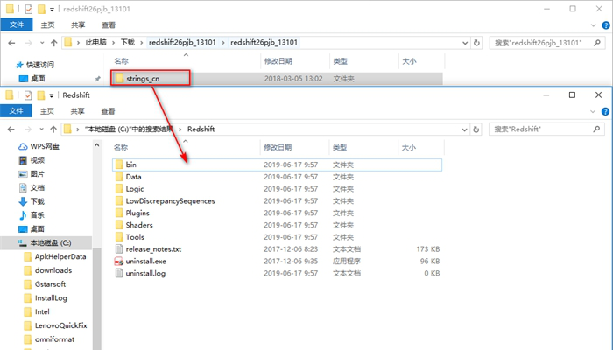Select the bin folder icon
Screen dimensions: 613x364
(x=119, y=164)
